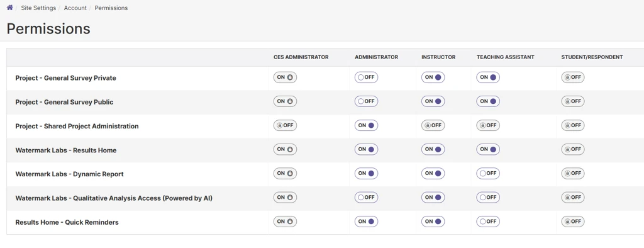Image resolution: width=644 pixels, height=248 pixels.
Task: Select 'Watermark Labs - Dynamic Report' label
Action: tap(69, 174)
